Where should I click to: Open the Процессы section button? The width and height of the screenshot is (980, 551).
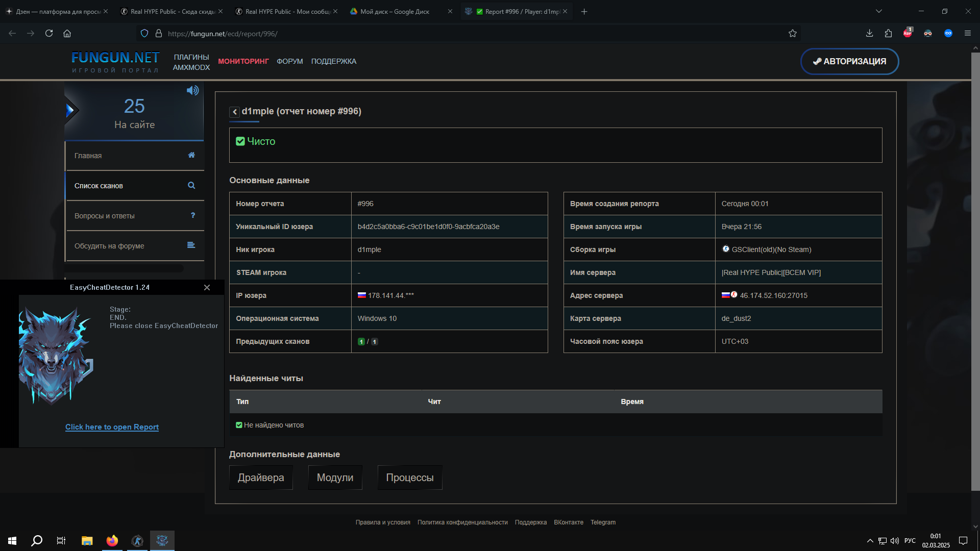tap(410, 478)
